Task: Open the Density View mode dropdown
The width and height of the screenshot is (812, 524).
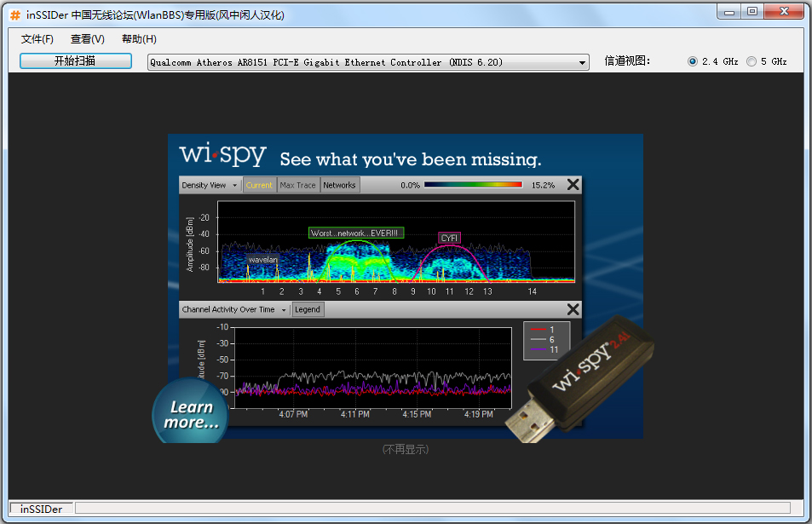Action: [x=210, y=184]
